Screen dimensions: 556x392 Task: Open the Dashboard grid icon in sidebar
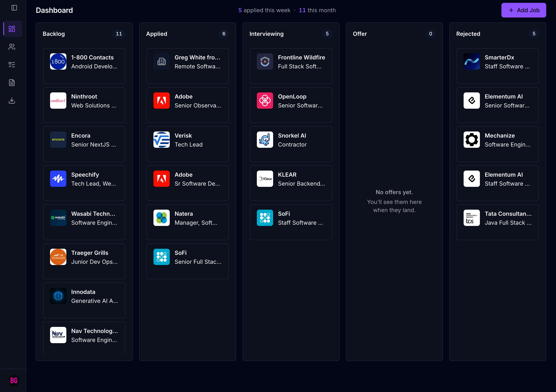click(12, 29)
